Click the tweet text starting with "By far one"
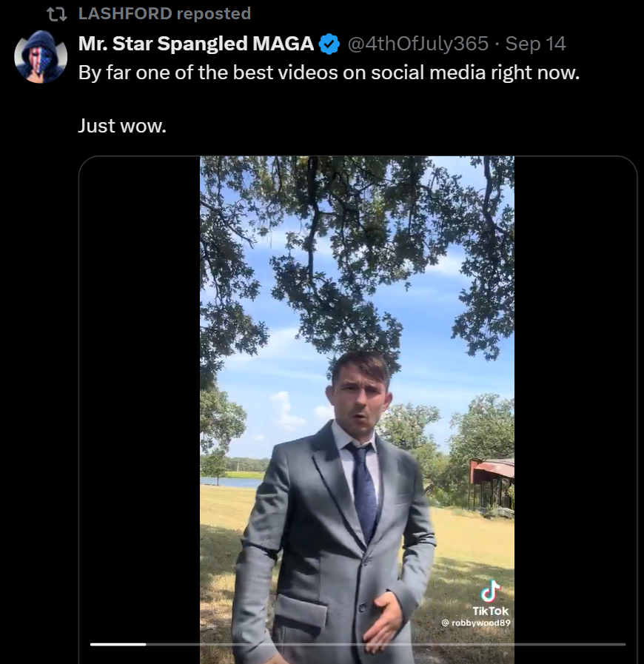 tap(330, 74)
